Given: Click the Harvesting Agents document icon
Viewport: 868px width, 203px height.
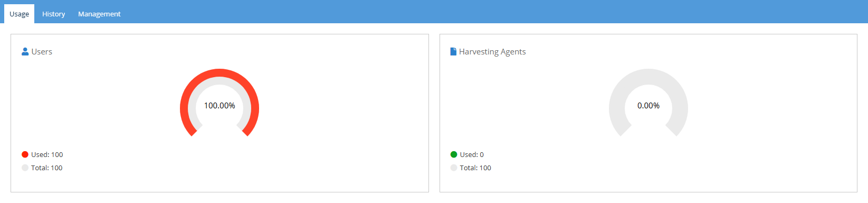Looking at the screenshot, I should coord(453,51).
